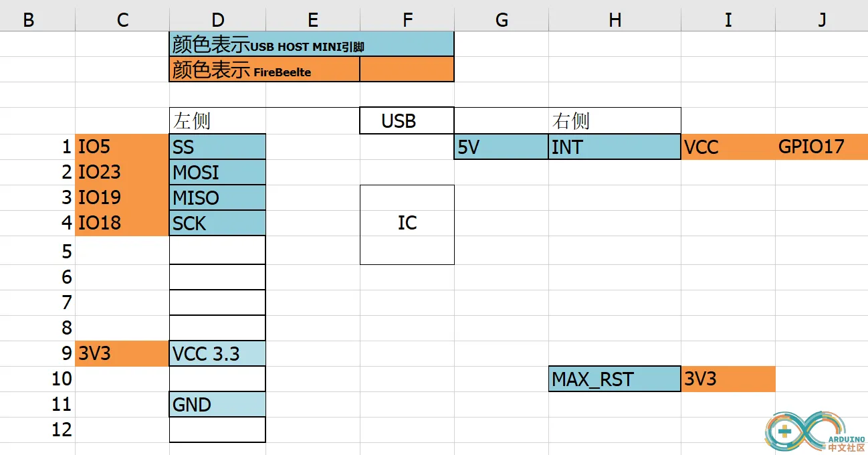Click the column H header
This screenshot has height=455, width=868.
[x=615, y=20]
